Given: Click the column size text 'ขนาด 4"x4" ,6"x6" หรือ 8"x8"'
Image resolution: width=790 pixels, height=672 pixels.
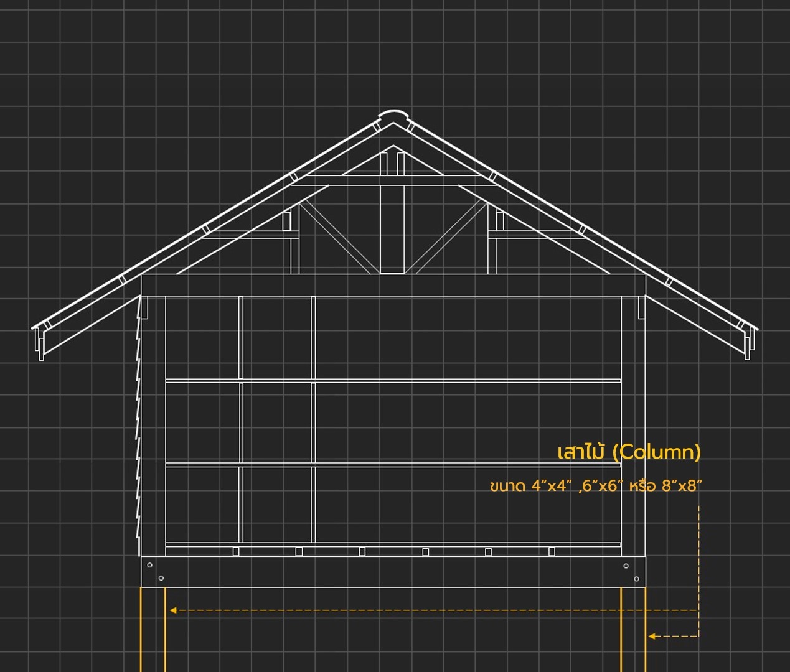Looking at the screenshot, I should (x=596, y=486).
